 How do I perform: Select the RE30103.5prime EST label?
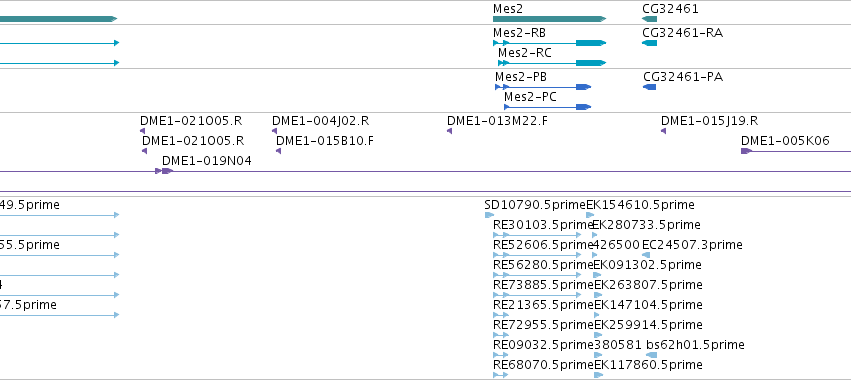coord(543,225)
